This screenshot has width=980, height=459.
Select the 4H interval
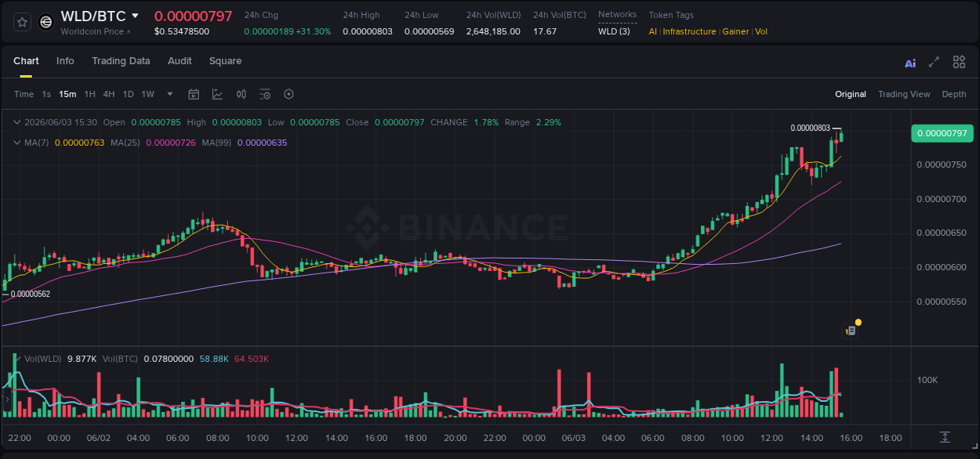click(x=108, y=94)
